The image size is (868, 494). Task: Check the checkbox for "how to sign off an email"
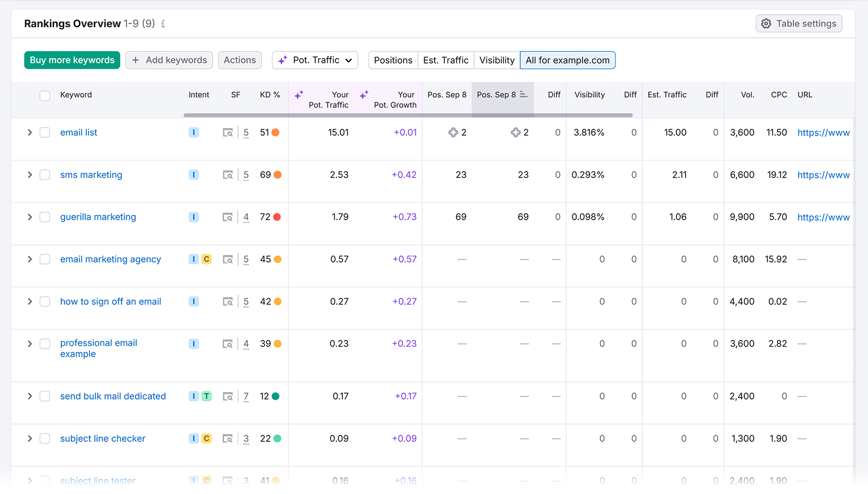tap(45, 301)
